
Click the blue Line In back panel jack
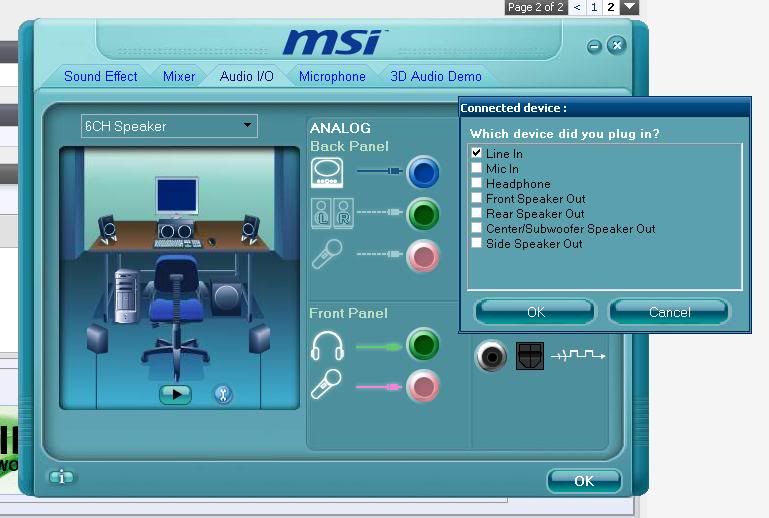(423, 173)
